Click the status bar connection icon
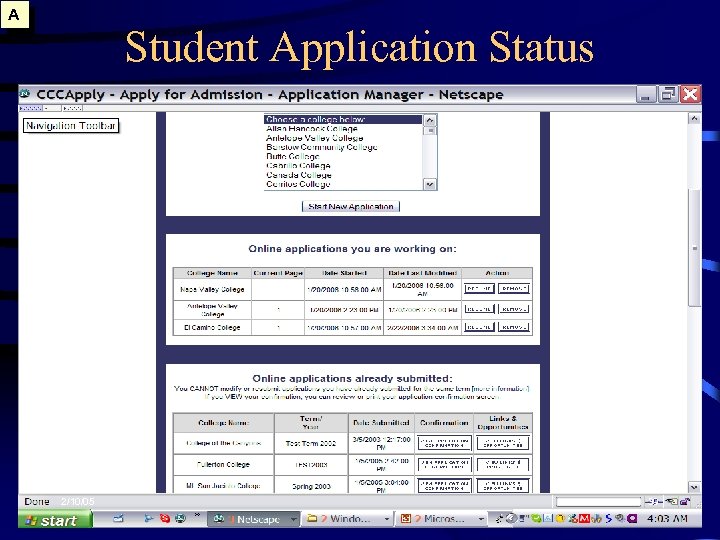The image size is (720, 540). (x=653, y=502)
